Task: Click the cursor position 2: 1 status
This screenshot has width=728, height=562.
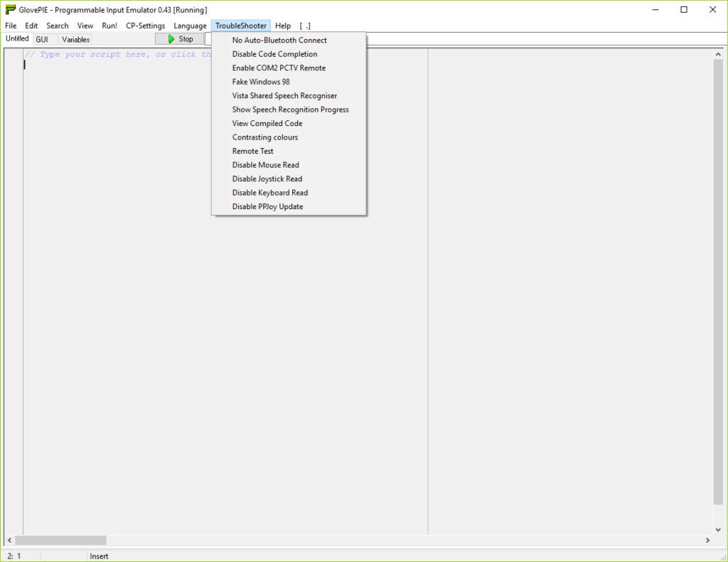Action: [14, 556]
